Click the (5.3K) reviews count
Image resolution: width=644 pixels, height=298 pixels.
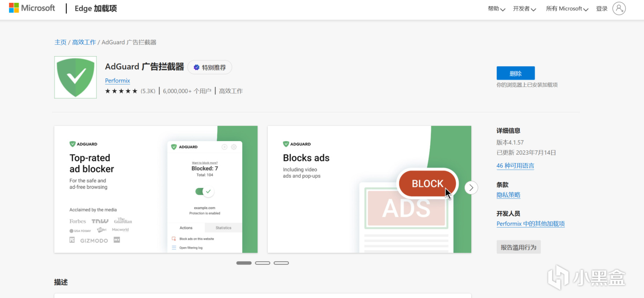coord(148,91)
